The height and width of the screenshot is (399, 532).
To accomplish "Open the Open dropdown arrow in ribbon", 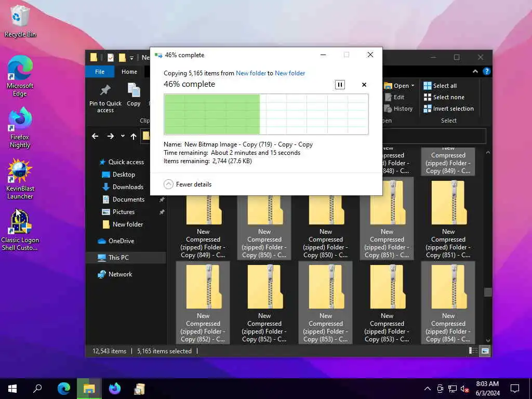I will 413,86.
